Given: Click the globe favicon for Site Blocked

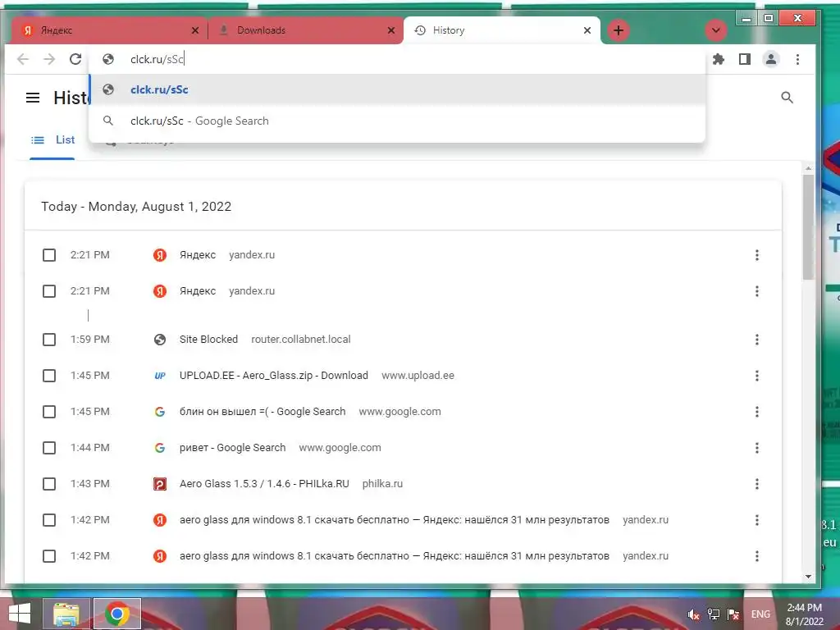Looking at the screenshot, I should click(160, 340).
